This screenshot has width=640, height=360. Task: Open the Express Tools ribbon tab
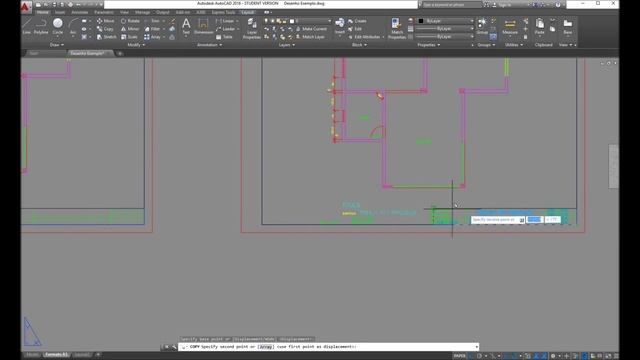click(223, 12)
